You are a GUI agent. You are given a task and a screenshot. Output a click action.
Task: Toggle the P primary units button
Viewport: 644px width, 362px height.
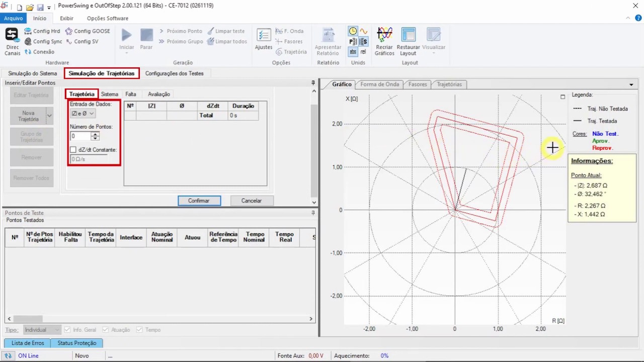coord(353,42)
